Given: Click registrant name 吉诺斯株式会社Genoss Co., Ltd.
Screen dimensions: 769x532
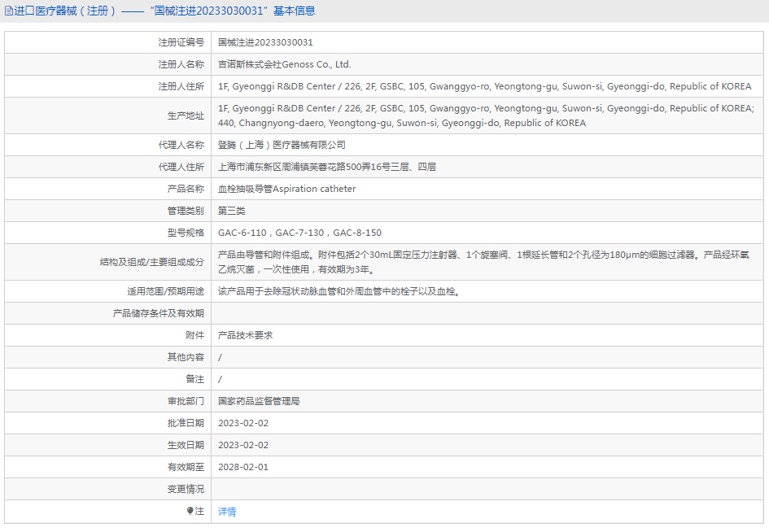Looking at the screenshot, I should [x=285, y=64].
